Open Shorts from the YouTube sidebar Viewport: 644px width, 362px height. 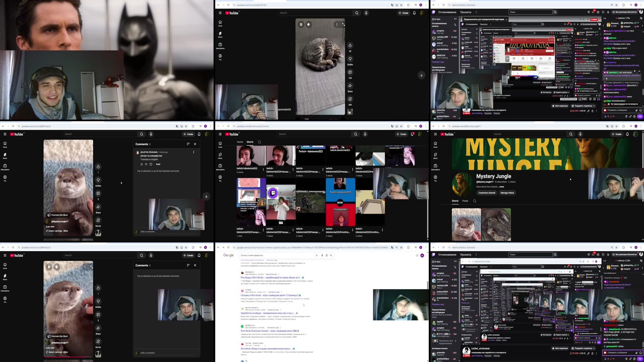click(x=5, y=155)
